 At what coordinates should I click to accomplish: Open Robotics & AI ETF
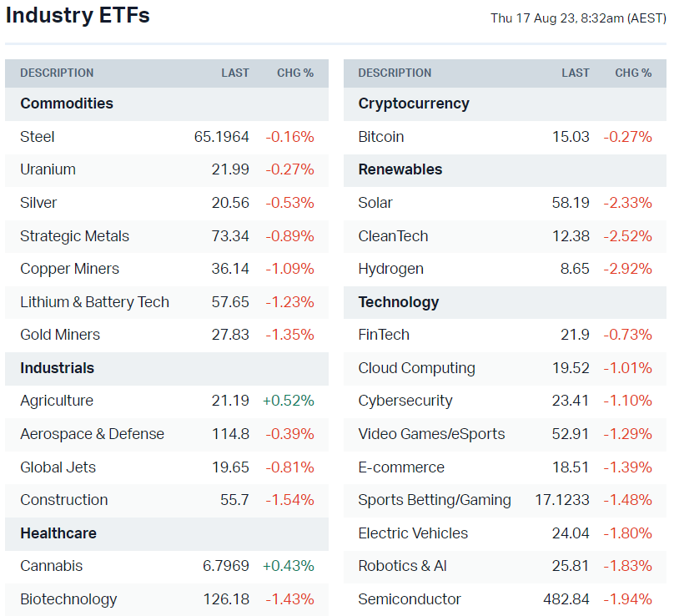pyautogui.click(x=402, y=566)
